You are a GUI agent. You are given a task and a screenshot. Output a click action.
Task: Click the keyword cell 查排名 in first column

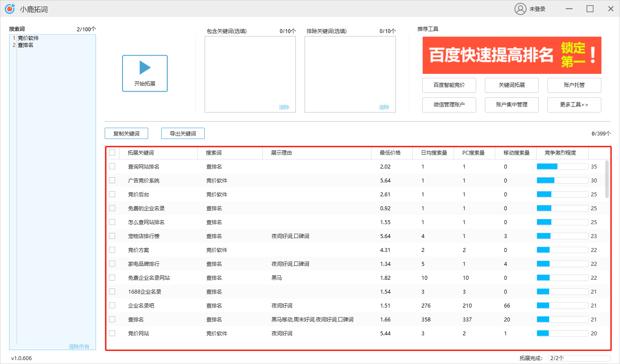click(x=136, y=319)
